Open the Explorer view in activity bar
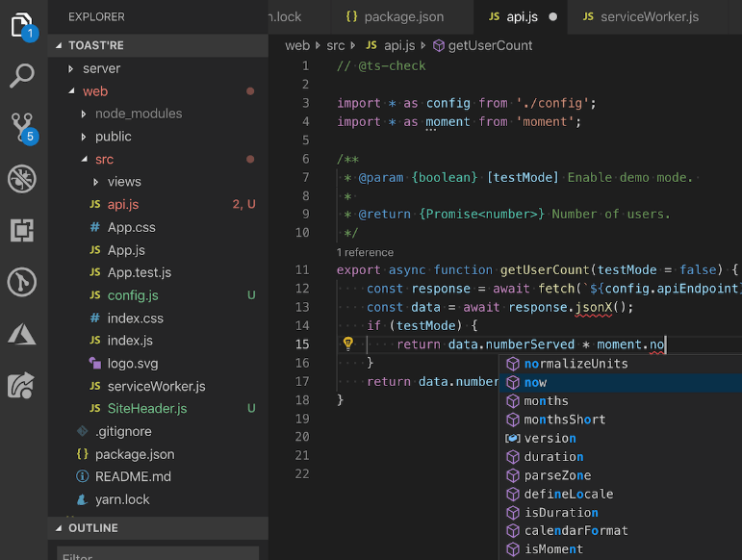 coord(22,26)
